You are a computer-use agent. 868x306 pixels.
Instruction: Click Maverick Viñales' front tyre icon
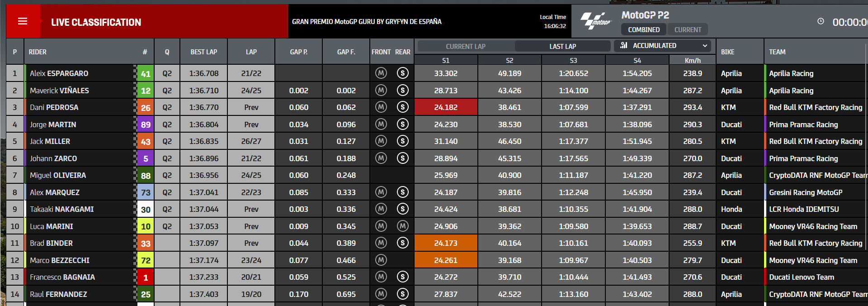(x=381, y=90)
